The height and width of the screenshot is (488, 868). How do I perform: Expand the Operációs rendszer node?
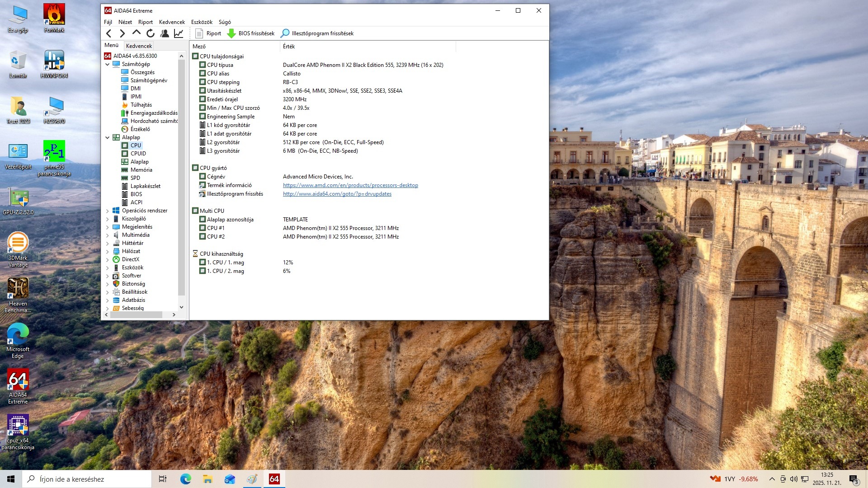[x=108, y=211]
